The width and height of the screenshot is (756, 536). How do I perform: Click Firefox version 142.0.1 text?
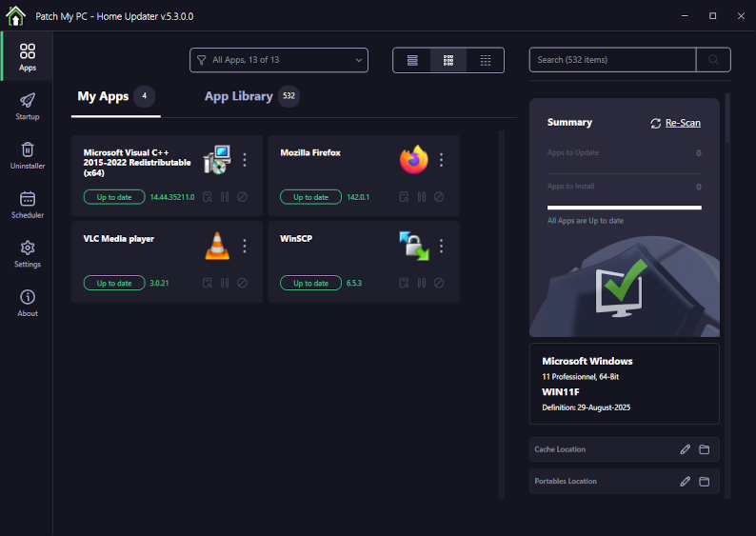(358, 197)
